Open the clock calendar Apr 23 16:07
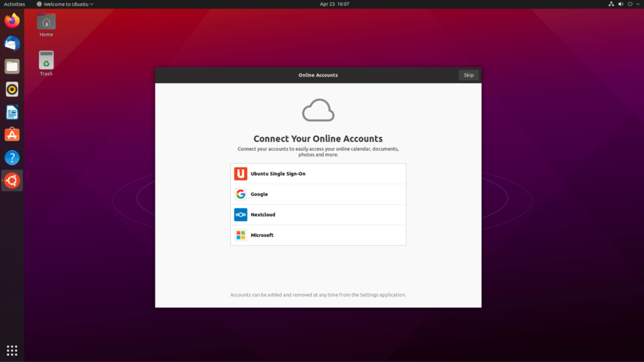The height and width of the screenshot is (362, 644). (x=335, y=4)
